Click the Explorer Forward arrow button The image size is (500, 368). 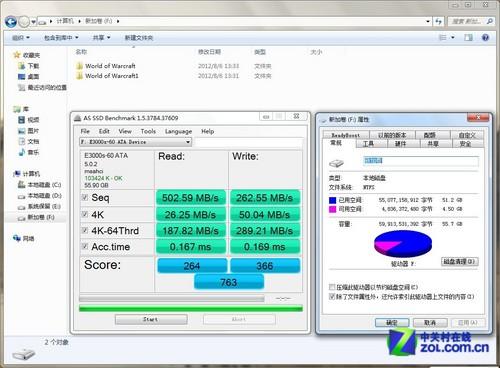tap(24, 22)
